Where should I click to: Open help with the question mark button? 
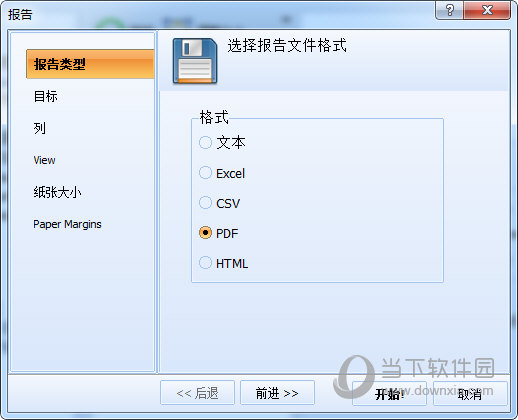pyautogui.click(x=450, y=10)
